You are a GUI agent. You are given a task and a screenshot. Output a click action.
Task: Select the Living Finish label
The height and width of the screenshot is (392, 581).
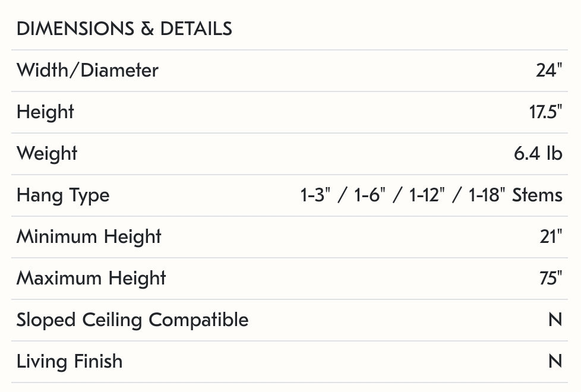[70, 362]
